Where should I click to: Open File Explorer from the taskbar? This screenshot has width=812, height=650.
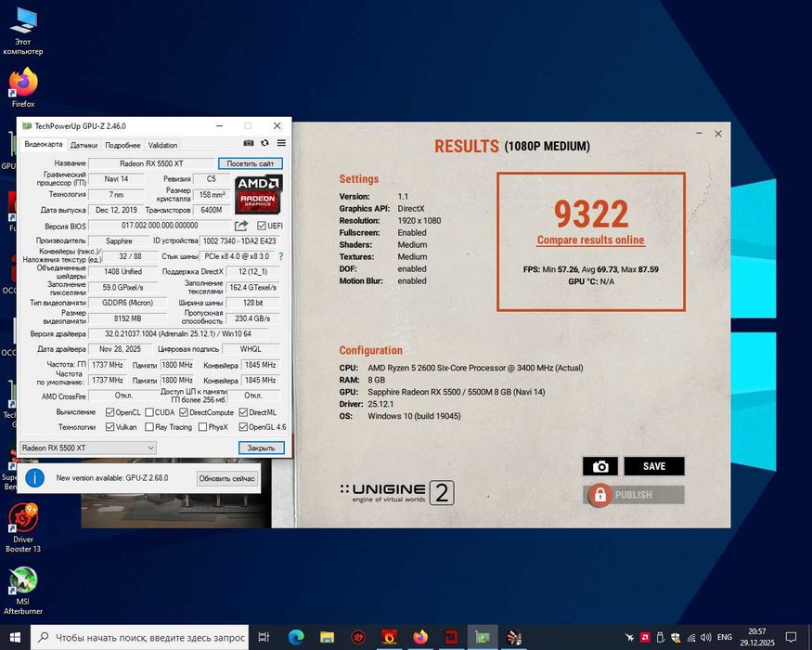point(327,637)
